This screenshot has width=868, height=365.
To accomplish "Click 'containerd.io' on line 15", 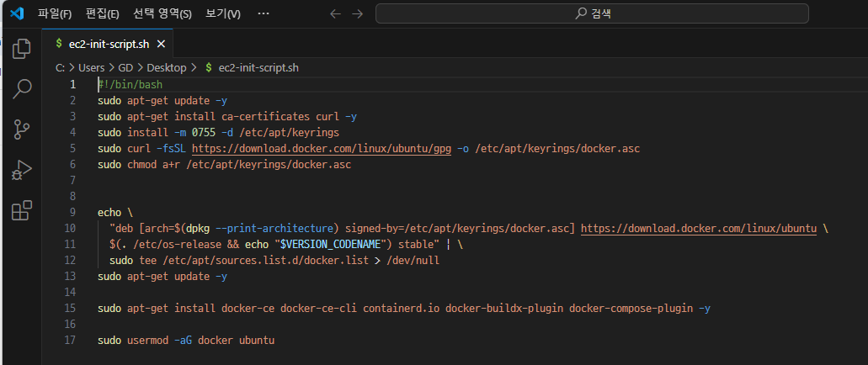I will pos(402,308).
